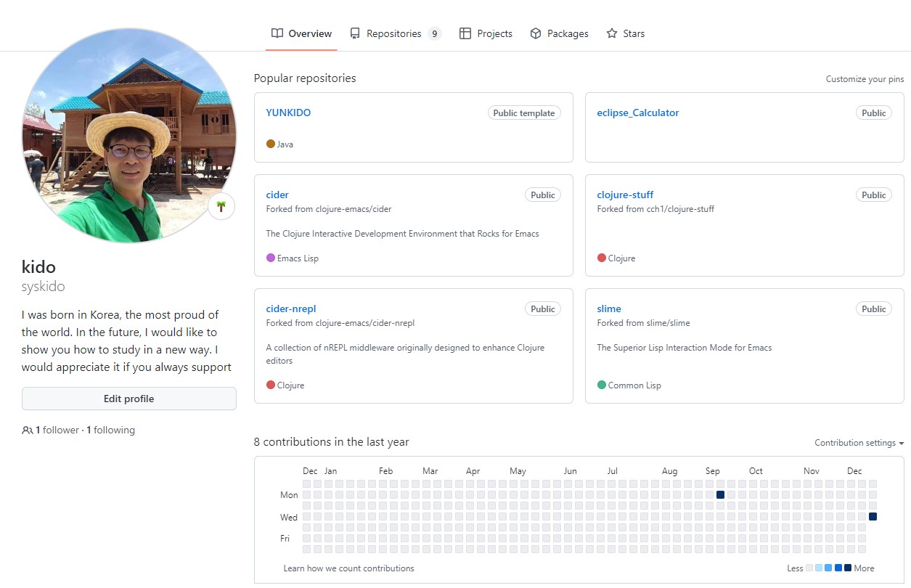Follow the slime/slime fork source link

click(x=668, y=323)
